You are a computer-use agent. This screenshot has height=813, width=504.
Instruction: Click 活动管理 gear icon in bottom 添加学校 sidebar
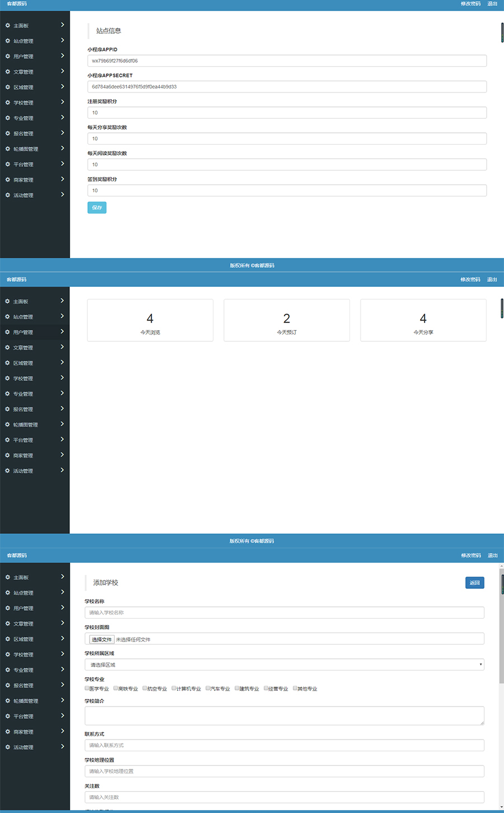tap(8, 747)
